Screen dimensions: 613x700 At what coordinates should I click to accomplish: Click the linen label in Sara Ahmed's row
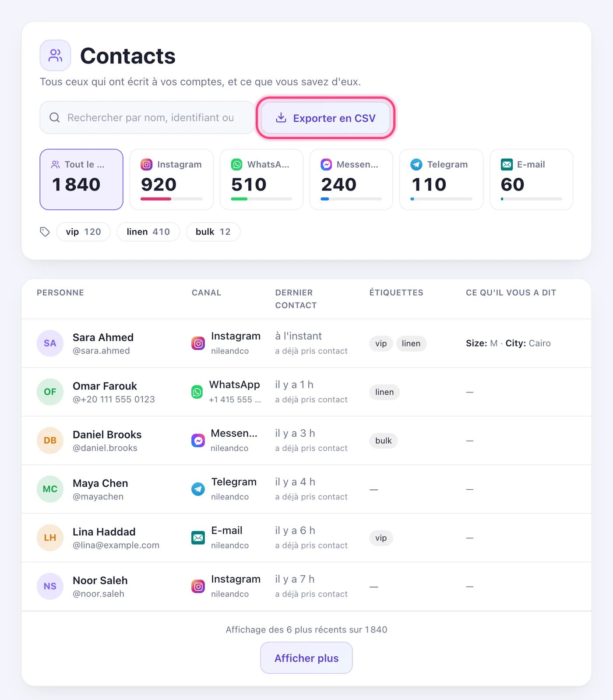[411, 343]
